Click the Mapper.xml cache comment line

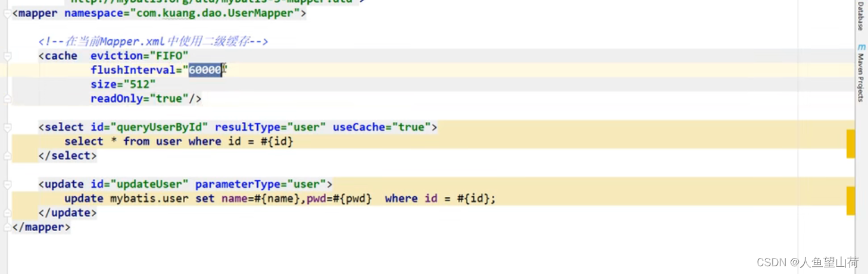(153, 42)
